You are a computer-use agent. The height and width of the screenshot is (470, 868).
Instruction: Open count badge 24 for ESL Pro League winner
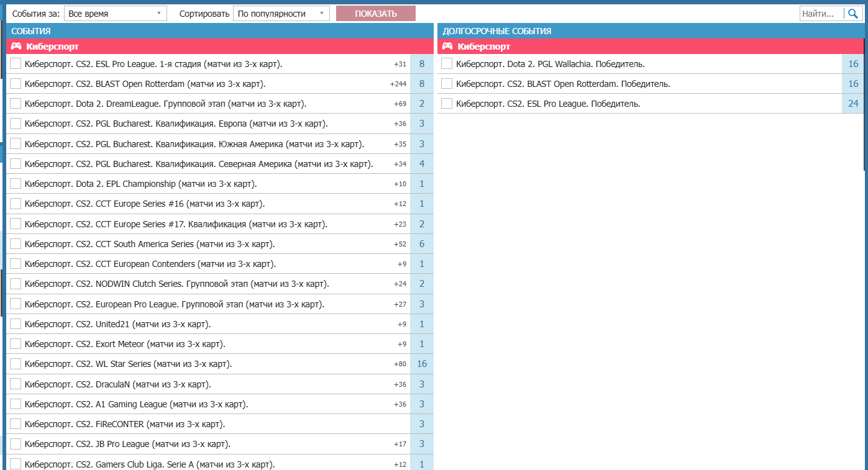[853, 104]
